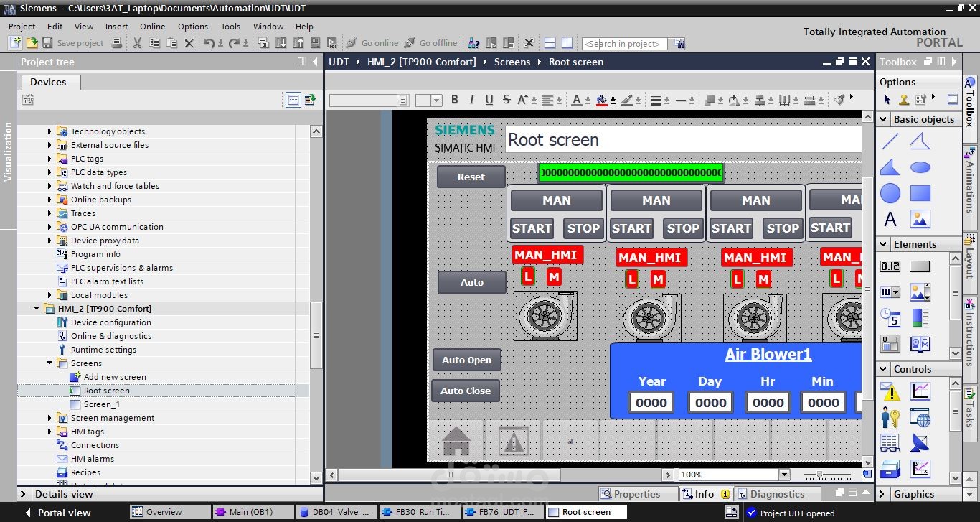980x522 pixels.
Task: Click the Go offline button
Action: (x=430, y=43)
